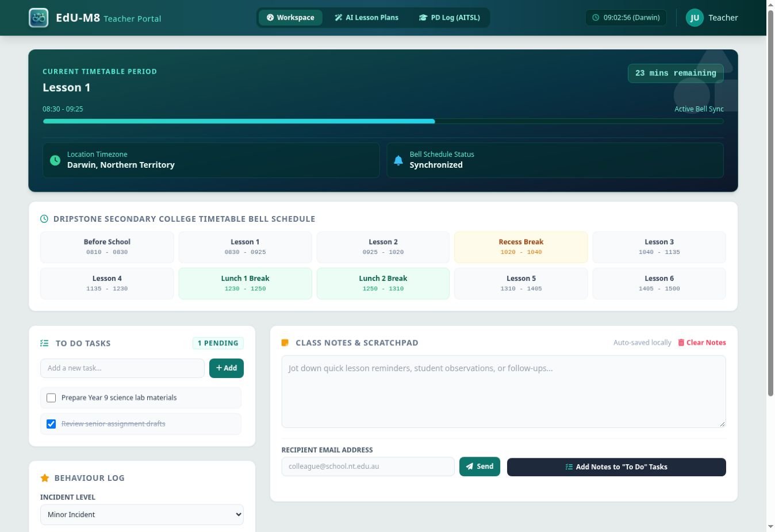Screen dimensions: 775x532
Task: Click the Lesson 6 schedule card
Action: tap(659, 283)
